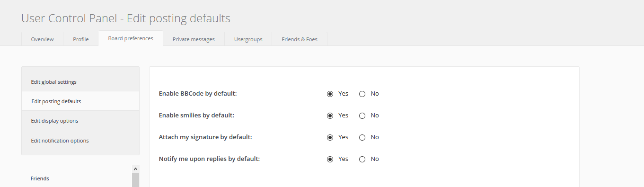Image resolution: width=644 pixels, height=187 pixels.
Task: Select the Board preferences tab
Action: pyautogui.click(x=131, y=38)
